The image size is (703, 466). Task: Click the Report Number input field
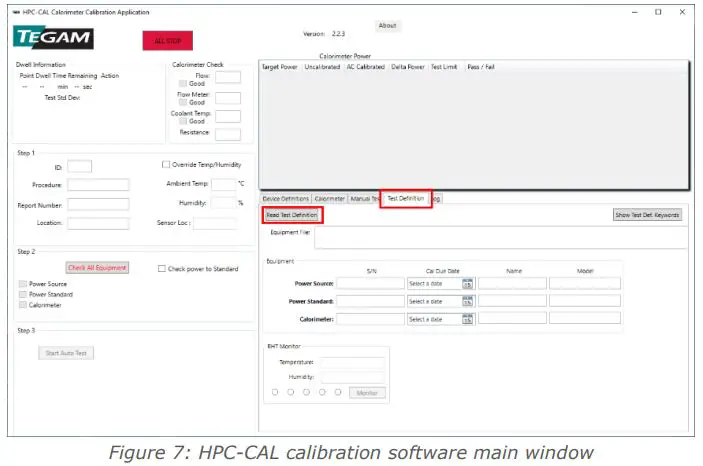[x=98, y=205]
